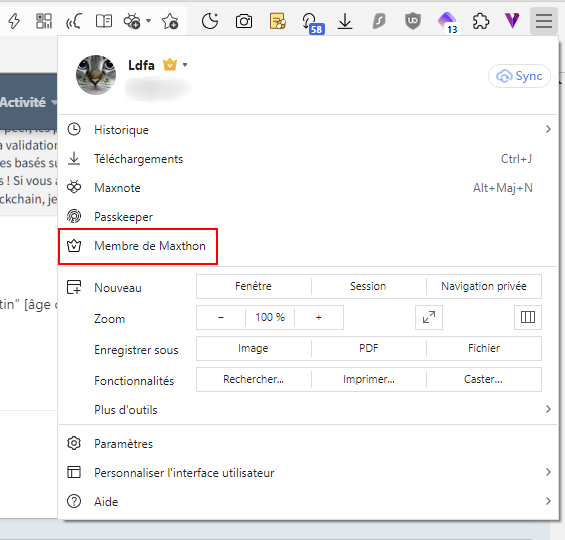Open extension icon with 58 badge

click(x=312, y=23)
